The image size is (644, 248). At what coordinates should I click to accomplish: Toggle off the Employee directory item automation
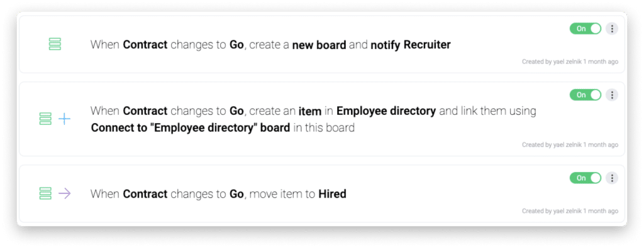[586, 95]
